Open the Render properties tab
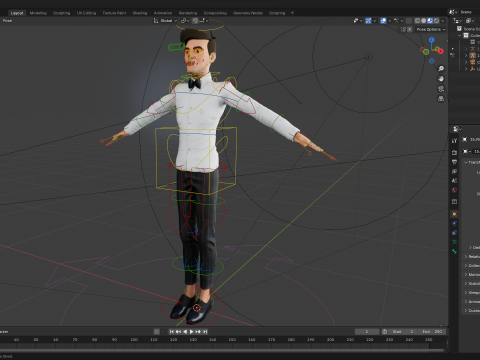The width and height of the screenshot is (480, 360). coord(454,152)
